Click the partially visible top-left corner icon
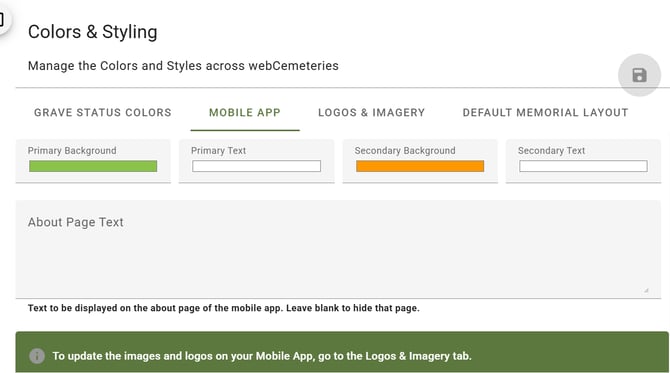The width and height of the screenshot is (670, 373). [2, 19]
